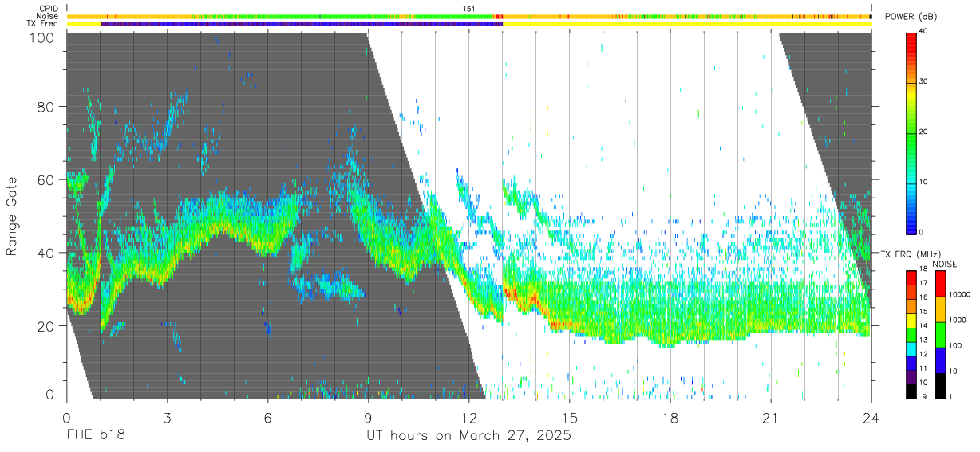
Task: Click the x-axis tick label 6
Action: 267,417
